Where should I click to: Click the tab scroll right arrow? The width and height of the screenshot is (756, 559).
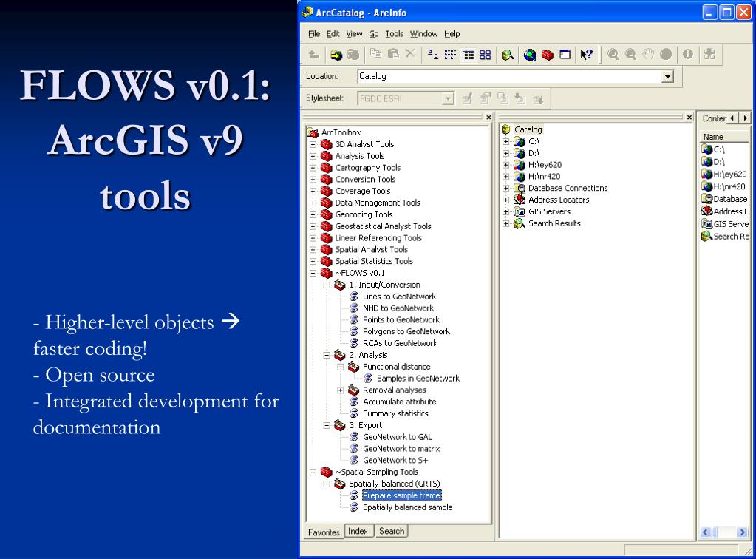746,118
